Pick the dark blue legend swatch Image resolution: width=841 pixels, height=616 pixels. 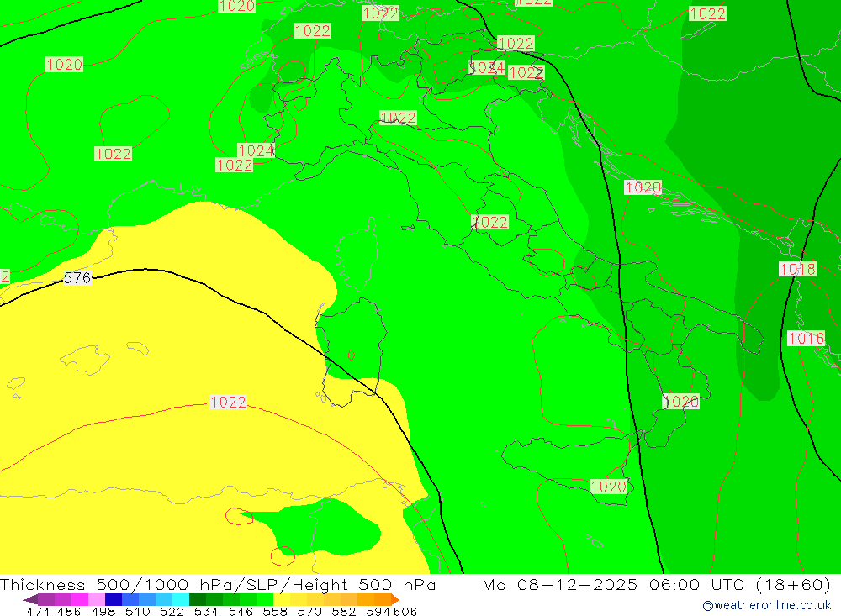click(114, 599)
